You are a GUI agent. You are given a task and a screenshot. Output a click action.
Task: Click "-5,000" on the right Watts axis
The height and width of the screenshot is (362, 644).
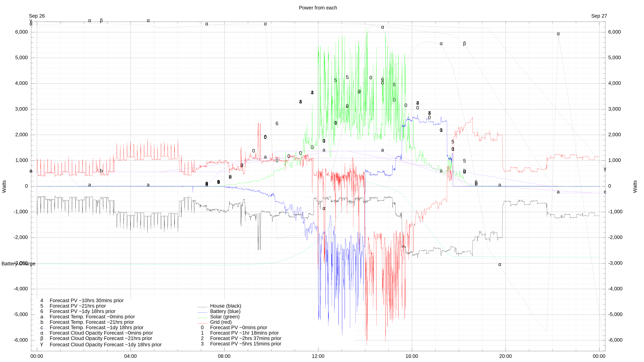(615, 314)
